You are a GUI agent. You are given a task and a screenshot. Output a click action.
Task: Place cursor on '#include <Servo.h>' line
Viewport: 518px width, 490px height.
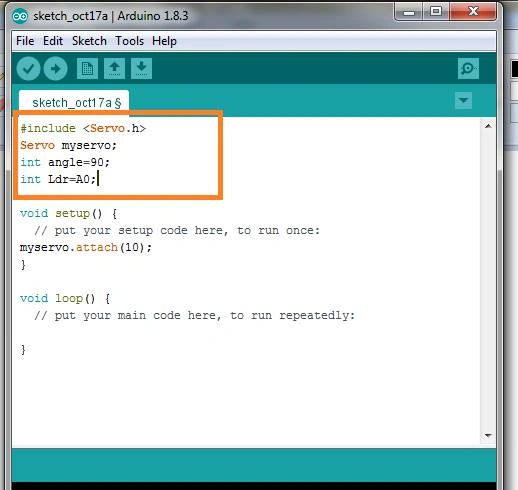pyautogui.click(x=83, y=128)
